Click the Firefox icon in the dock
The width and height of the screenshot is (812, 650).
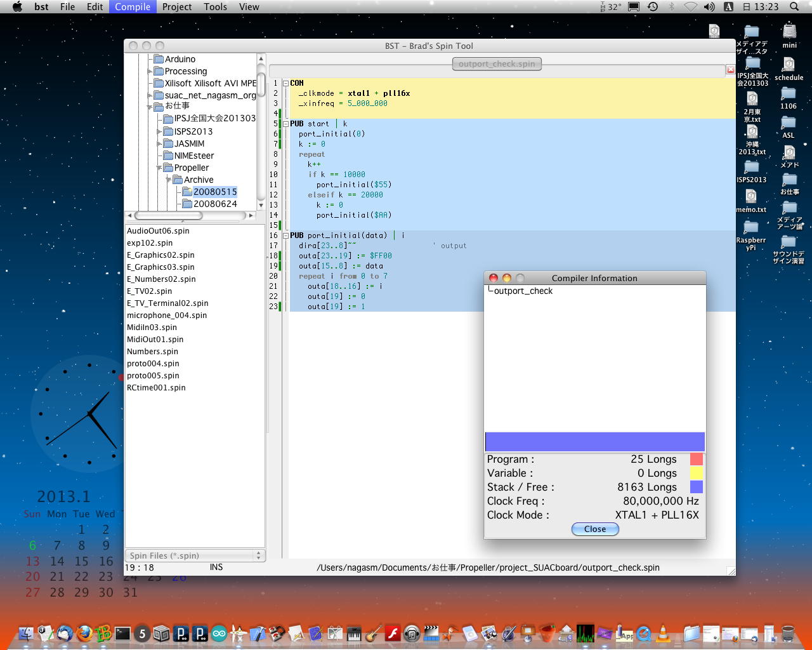click(x=84, y=633)
